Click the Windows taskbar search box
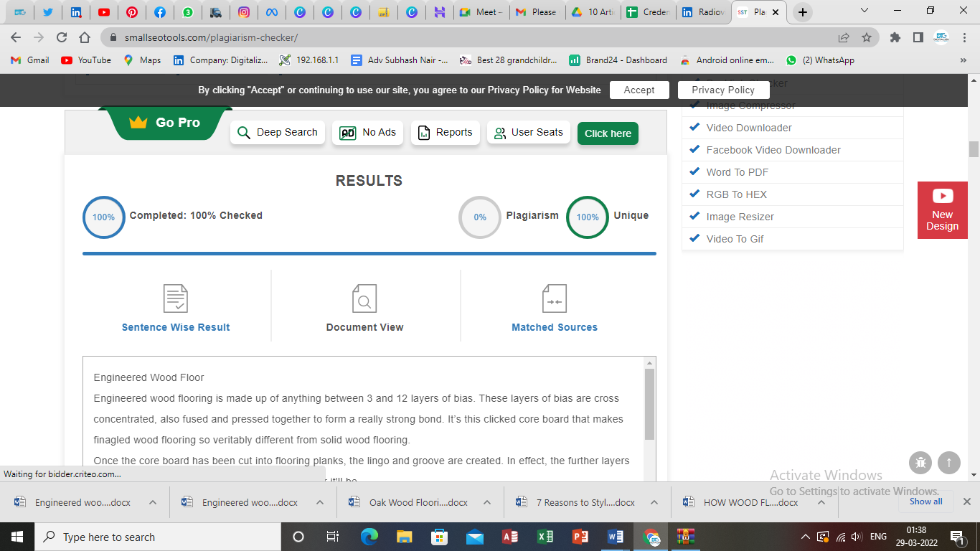This screenshot has height=551, width=980. click(157, 537)
